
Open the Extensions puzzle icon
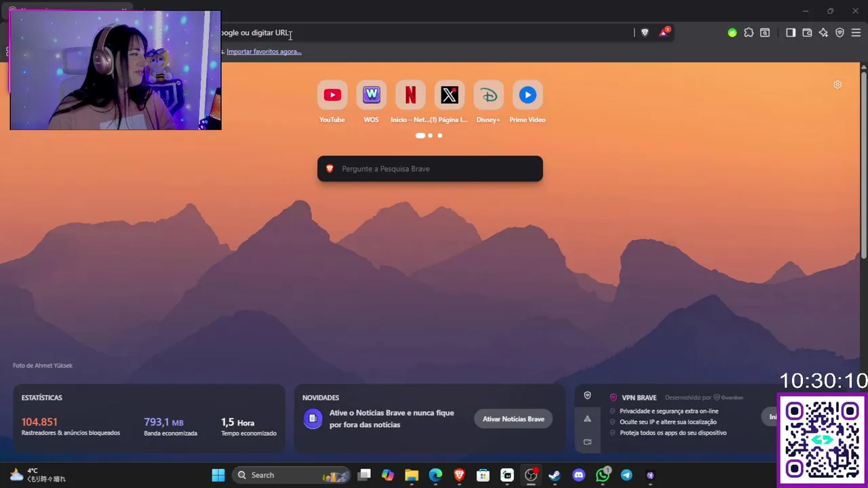pyautogui.click(x=749, y=33)
